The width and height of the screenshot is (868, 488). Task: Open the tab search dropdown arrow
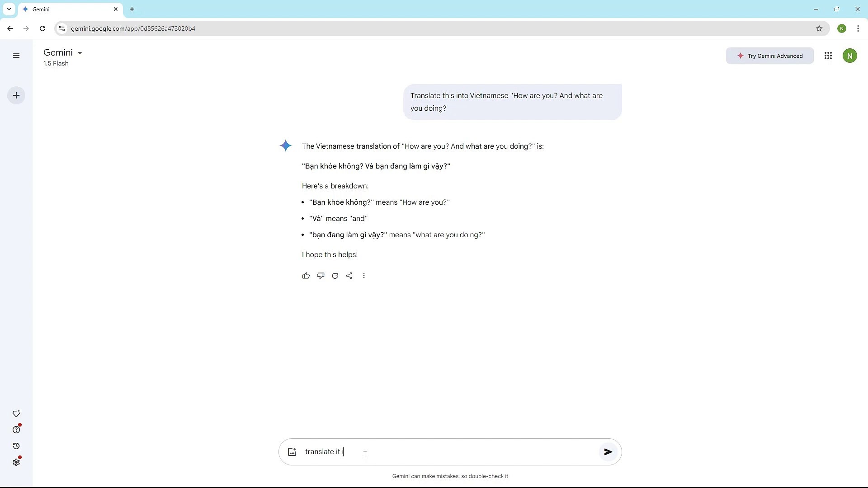(x=9, y=9)
